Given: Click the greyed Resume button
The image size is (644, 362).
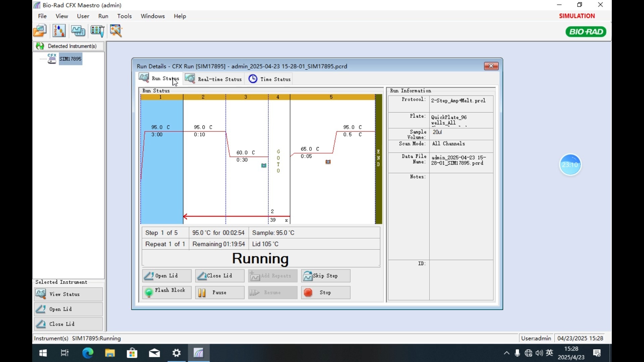Looking at the screenshot, I should [273, 292].
